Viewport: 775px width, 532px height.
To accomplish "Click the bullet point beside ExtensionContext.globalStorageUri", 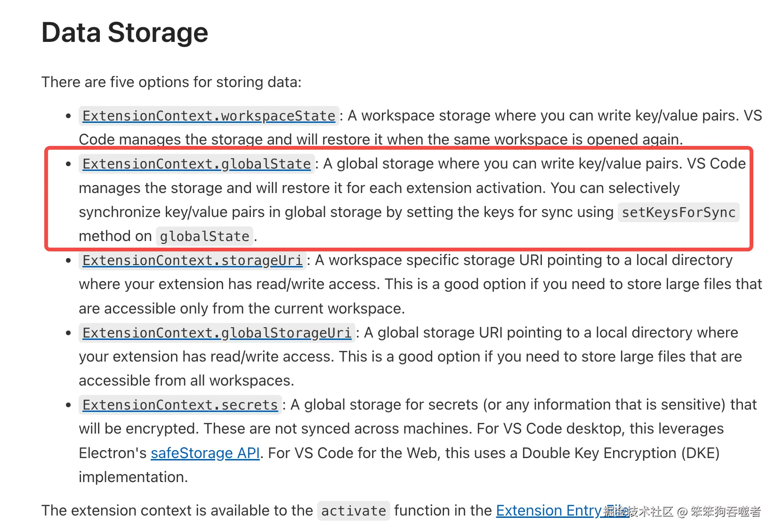I will (x=69, y=333).
